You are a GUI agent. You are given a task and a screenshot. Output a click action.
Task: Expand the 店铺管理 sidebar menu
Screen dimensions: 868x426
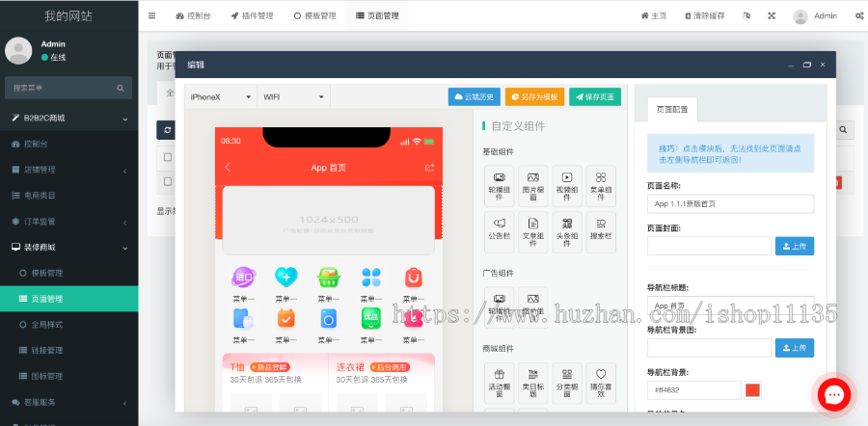pos(69,170)
